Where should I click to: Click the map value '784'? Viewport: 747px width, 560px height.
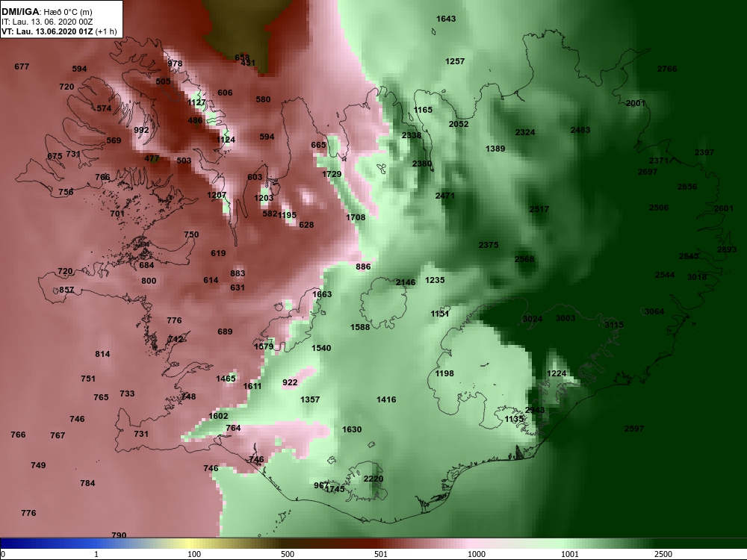tap(87, 483)
